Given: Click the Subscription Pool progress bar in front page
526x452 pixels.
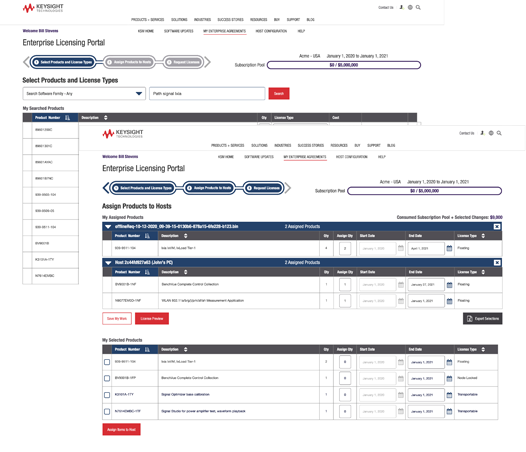Looking at the screenshot, I should coord(424,191).
